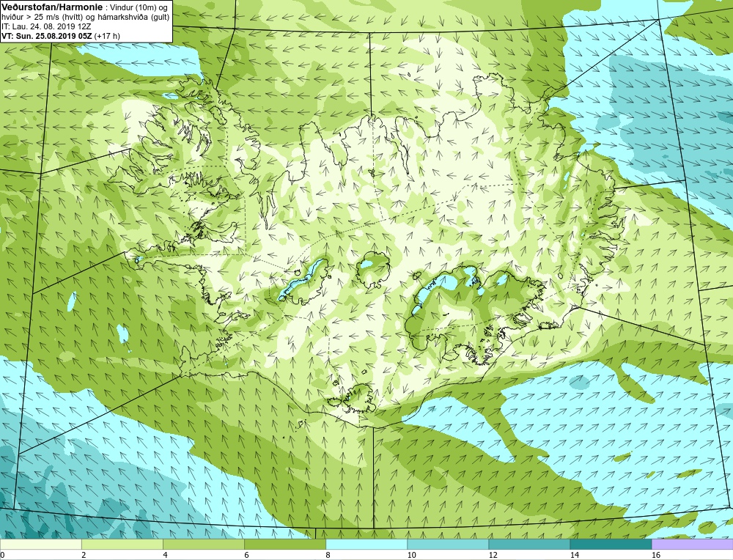
Task: Click the legend label '12'
Action: (x=493, y=555)
